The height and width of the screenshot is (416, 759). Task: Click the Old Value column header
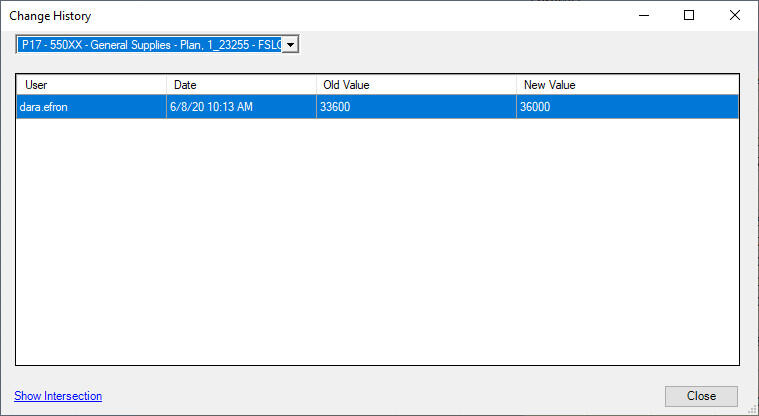[416, 85]
